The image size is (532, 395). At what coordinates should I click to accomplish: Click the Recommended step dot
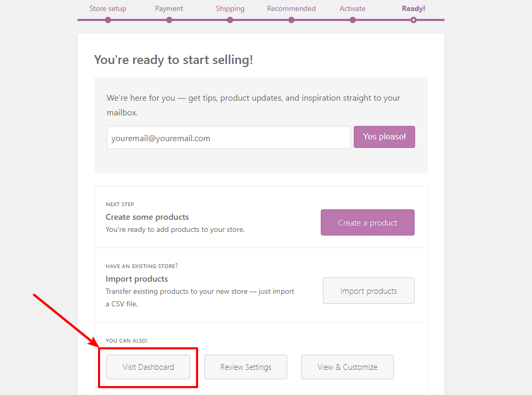(291, 20)
